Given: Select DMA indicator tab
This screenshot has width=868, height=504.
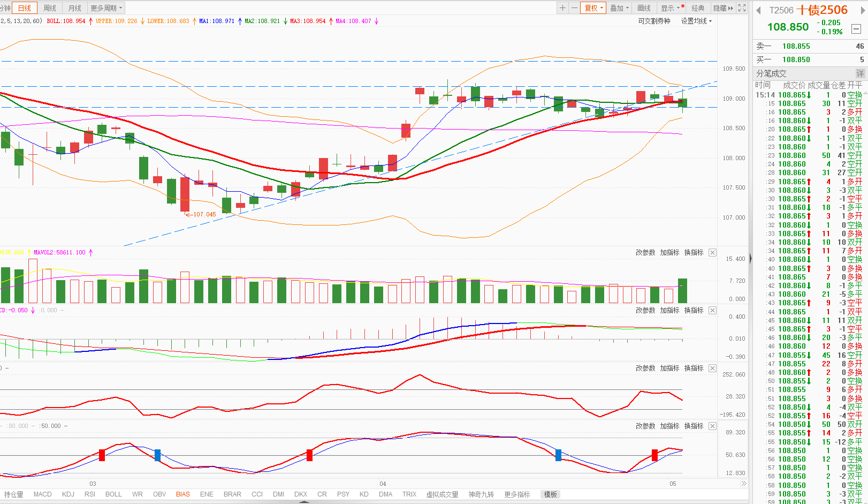Looking at the screenshot, I should [386, 494].
